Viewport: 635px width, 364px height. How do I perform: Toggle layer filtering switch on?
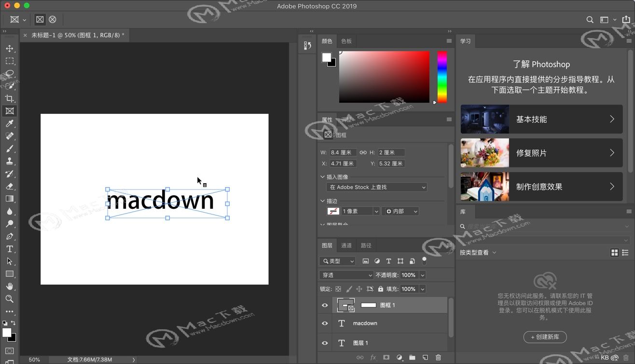coord(424,261)
